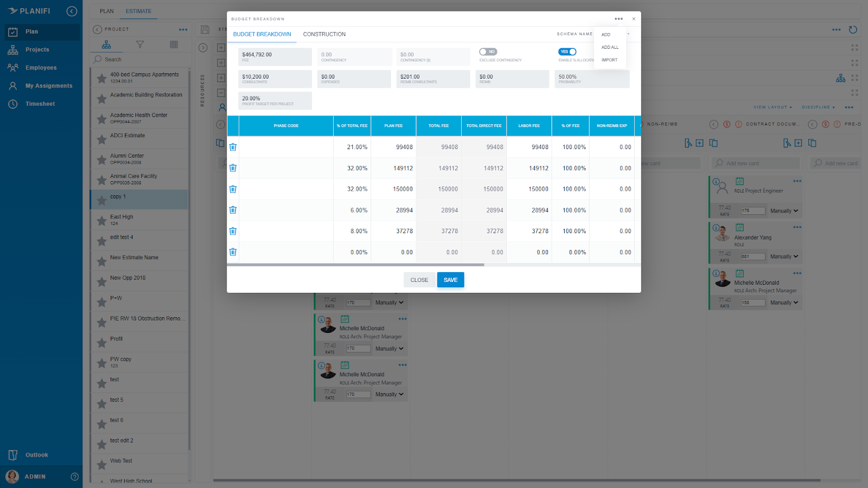Image resolution: width=868 pixels, height=488 pixels.
Task: Open the View Layout dropdown
Action: pyautogui.click(x=773, y=107)
